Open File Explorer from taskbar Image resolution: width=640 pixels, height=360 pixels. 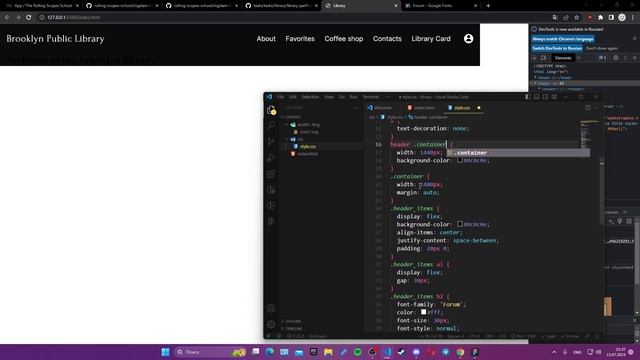(328, 352)
